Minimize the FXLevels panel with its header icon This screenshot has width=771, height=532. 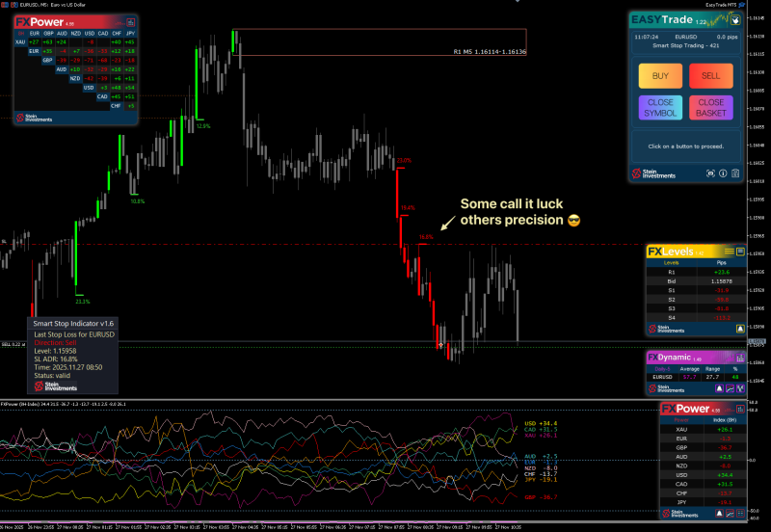click(740, 252)
